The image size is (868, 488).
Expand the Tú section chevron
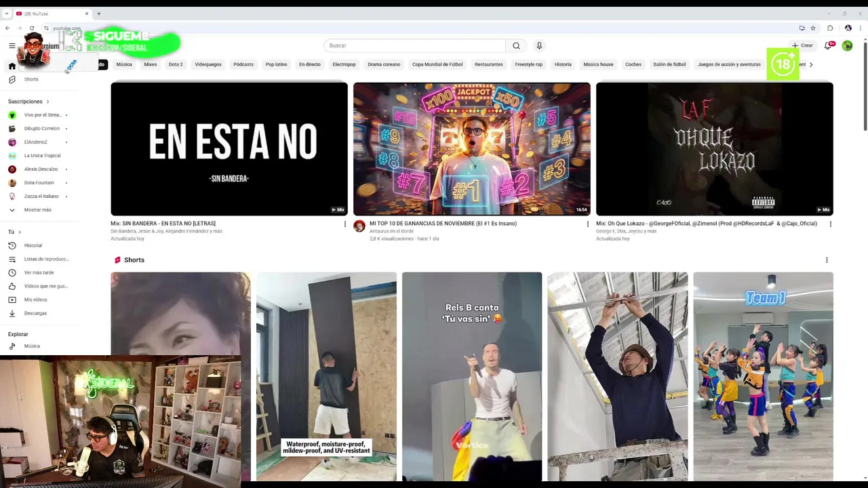[20, 232]
